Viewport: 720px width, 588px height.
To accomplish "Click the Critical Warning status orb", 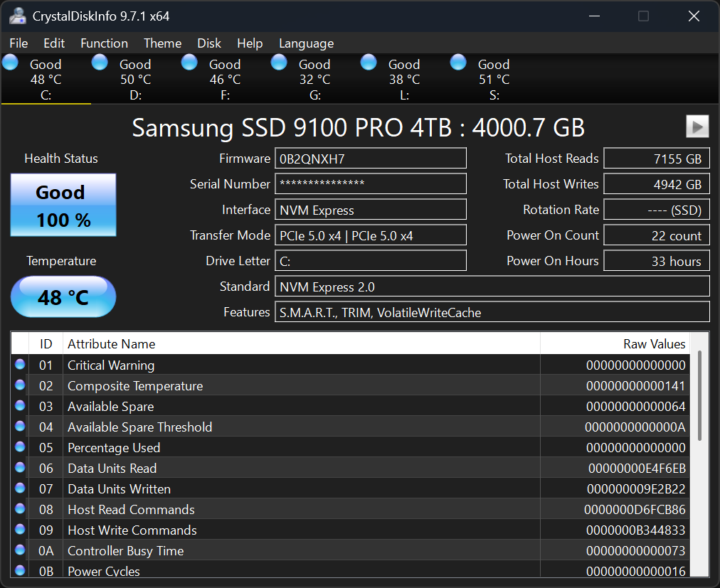I will coord(20,365).
